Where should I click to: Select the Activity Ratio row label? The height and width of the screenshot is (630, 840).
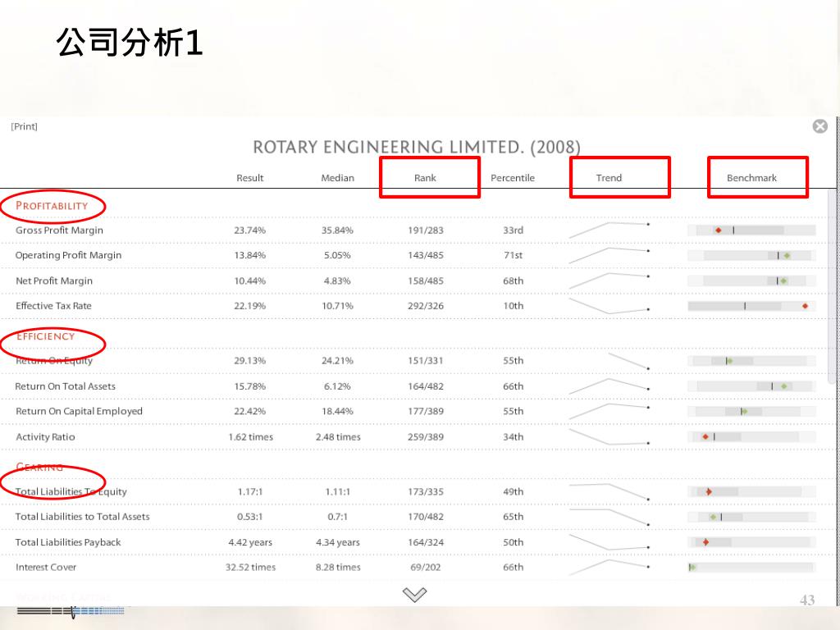[x=45, y=437]
